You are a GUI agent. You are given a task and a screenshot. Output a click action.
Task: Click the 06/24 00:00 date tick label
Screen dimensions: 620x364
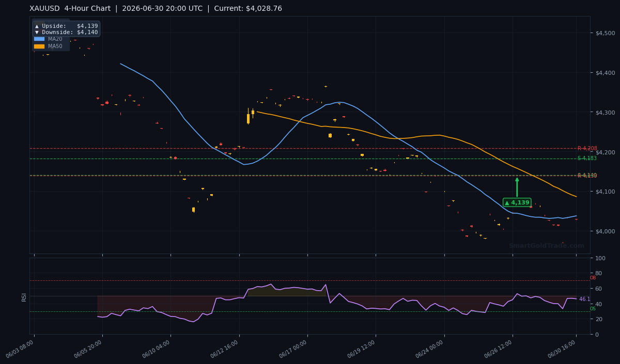coord(430,350)
